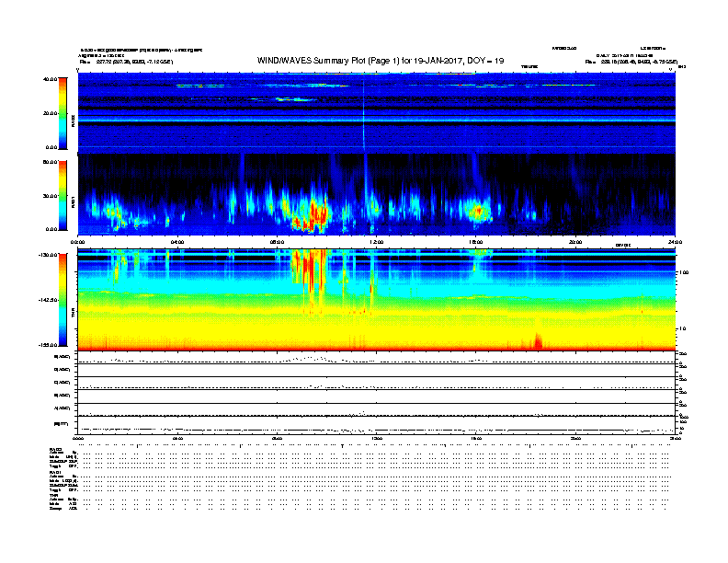
Task: Click the 100 label on the TNR right axis
Action: coord(684,273)
